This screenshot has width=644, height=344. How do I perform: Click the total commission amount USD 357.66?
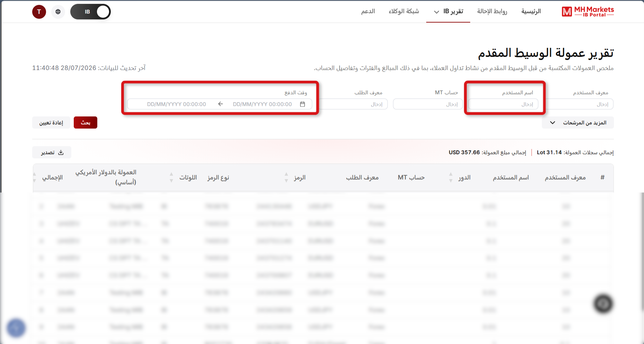(x=464, y=152)
